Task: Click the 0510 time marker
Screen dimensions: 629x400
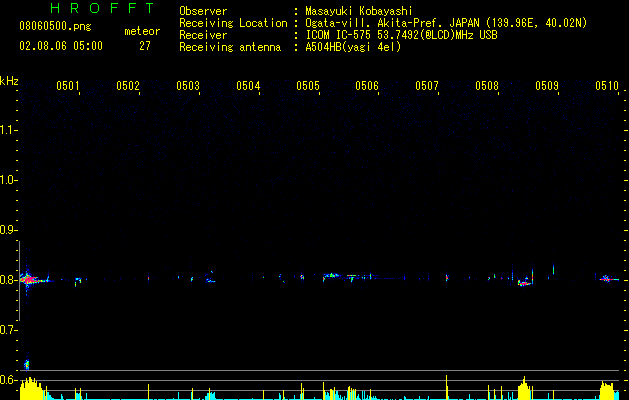Action: tap(607, 85)
